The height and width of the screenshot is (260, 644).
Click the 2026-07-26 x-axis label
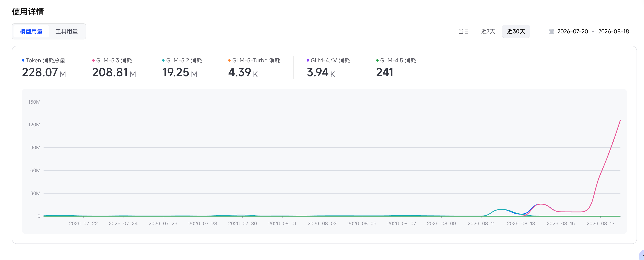[x=163, y=224]
